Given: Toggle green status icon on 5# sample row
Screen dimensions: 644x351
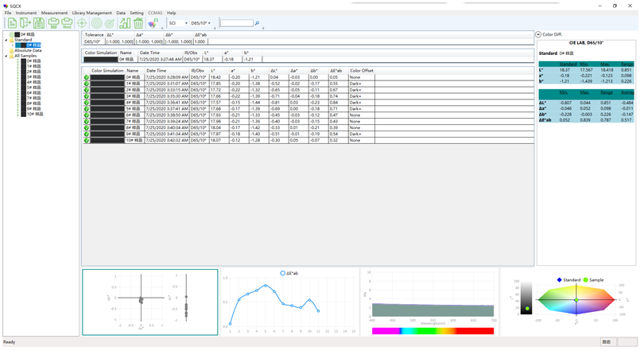Looking at the screenshot, I should click(87, 108).
